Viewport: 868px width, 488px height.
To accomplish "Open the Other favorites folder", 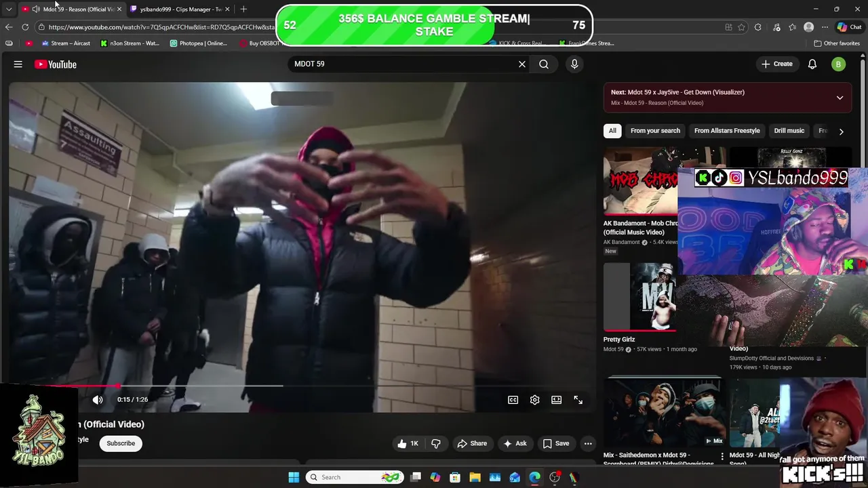I will (x=837, y=43).
